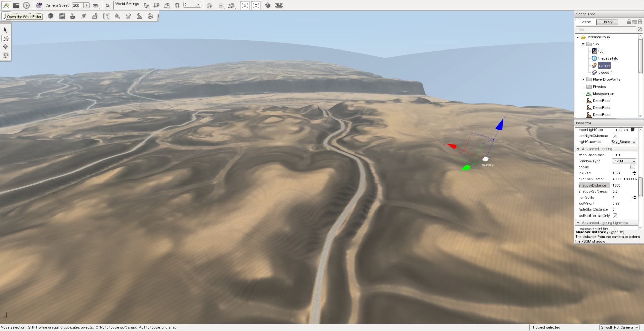Toggle the object icons display button

[245, 5]
